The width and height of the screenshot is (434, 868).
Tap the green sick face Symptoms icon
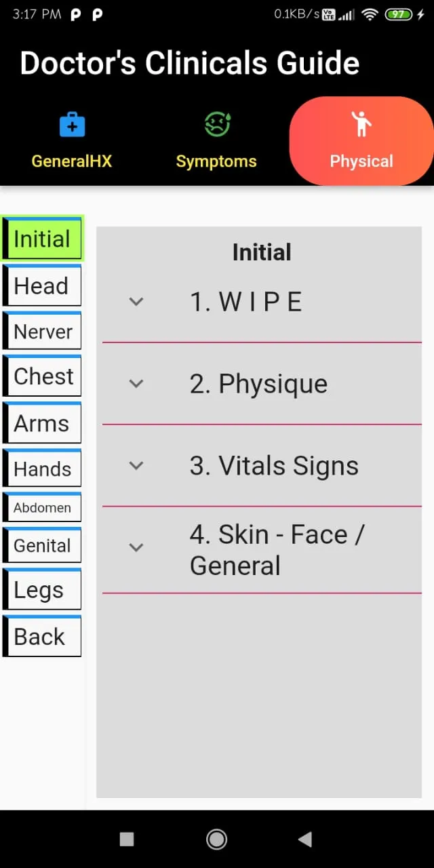click(217, 125)
